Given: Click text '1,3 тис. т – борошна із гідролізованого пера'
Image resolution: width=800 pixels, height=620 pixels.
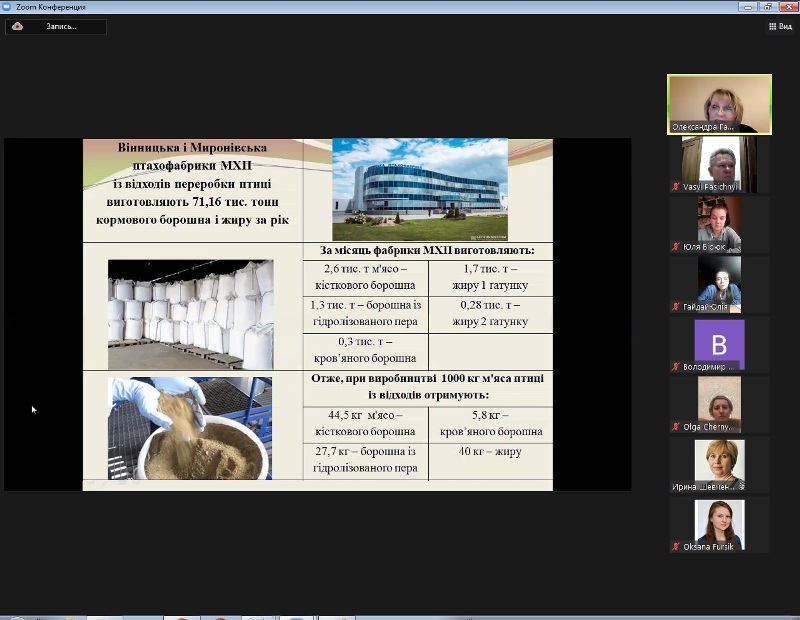Looking at the screenshot, I should 365,313.
